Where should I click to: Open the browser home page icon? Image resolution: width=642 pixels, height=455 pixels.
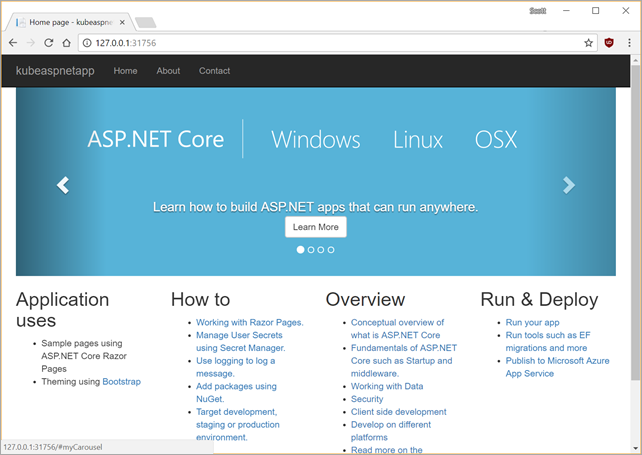click(66, 43)
